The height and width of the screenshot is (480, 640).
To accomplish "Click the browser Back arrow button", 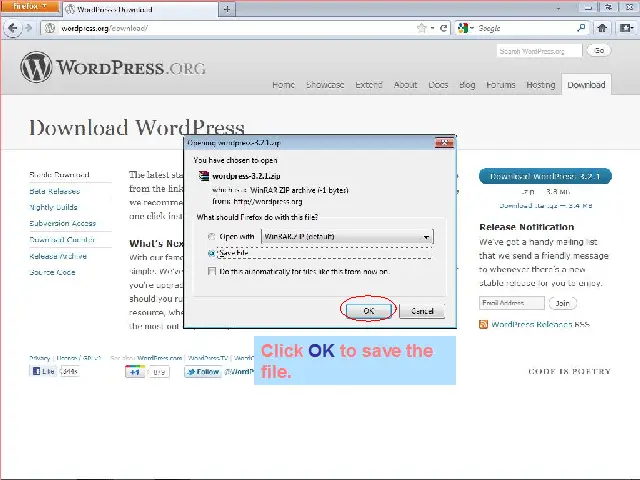I will tap(13, 28).
